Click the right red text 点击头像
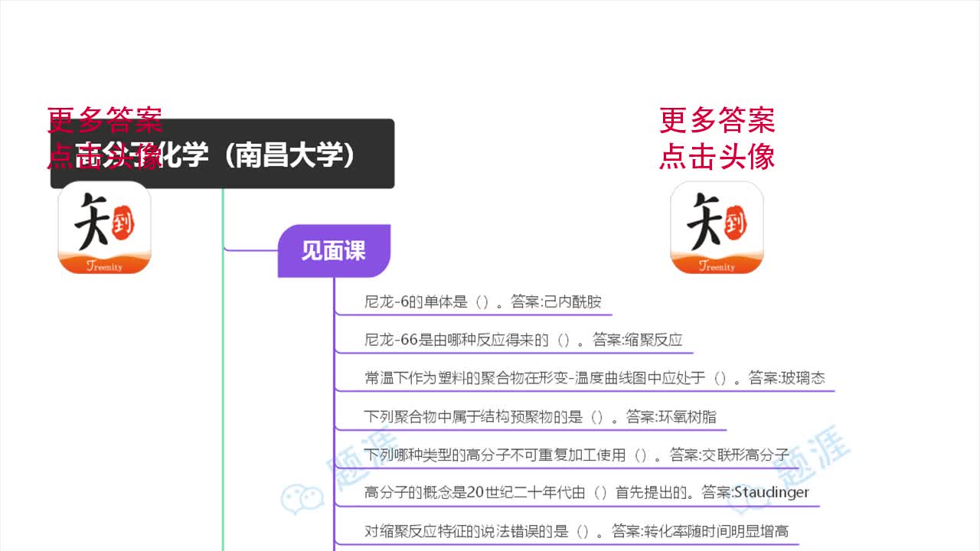This screenshot has height=551, width=980. [x=717, y=156]
